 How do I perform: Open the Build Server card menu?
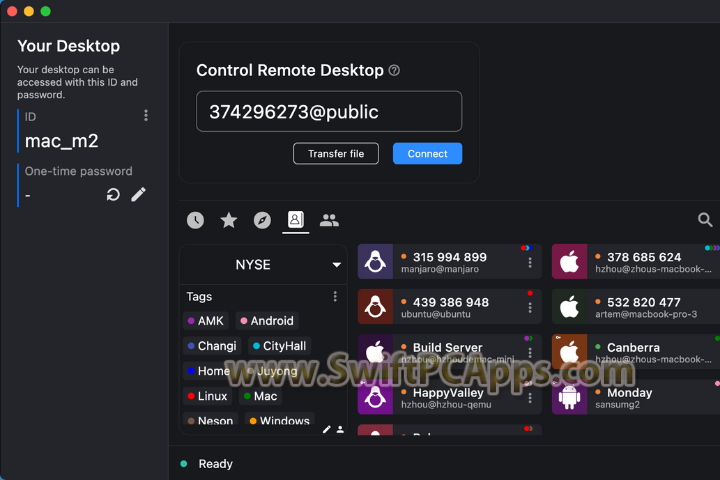click(530, 352)
